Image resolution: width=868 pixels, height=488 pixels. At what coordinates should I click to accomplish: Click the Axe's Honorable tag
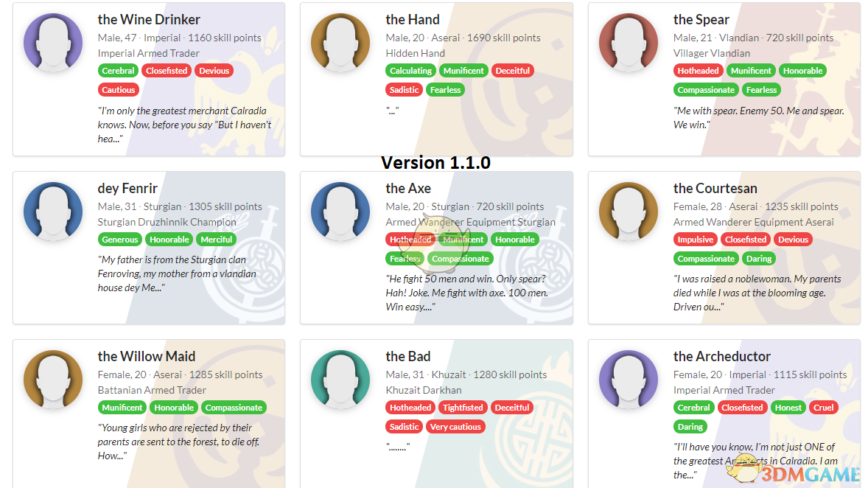[515, 240]
